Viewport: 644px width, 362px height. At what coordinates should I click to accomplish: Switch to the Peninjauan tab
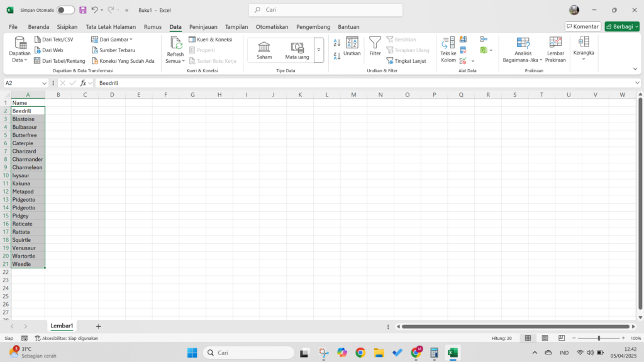203,26
